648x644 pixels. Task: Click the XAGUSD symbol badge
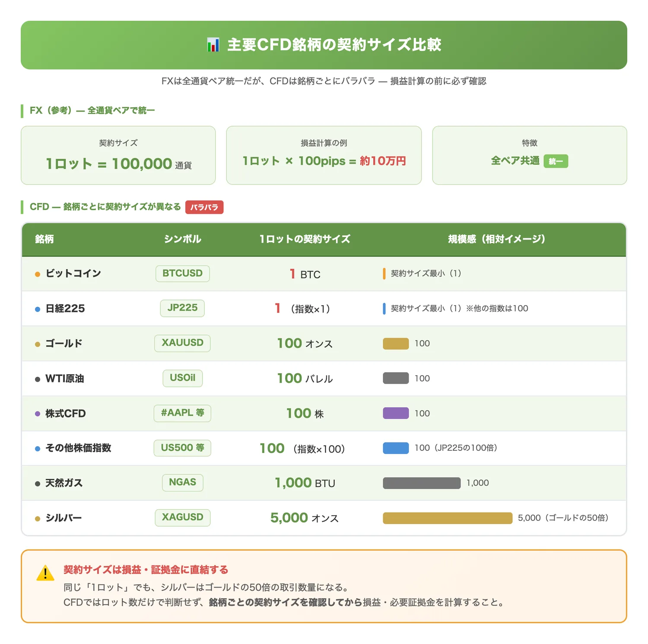(183, 518)
